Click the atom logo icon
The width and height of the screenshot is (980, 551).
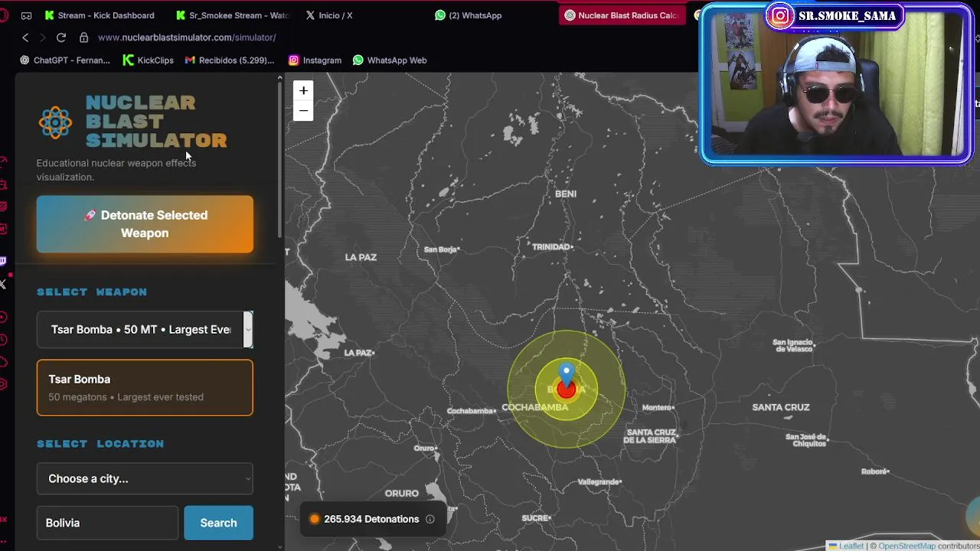(55, 122)
